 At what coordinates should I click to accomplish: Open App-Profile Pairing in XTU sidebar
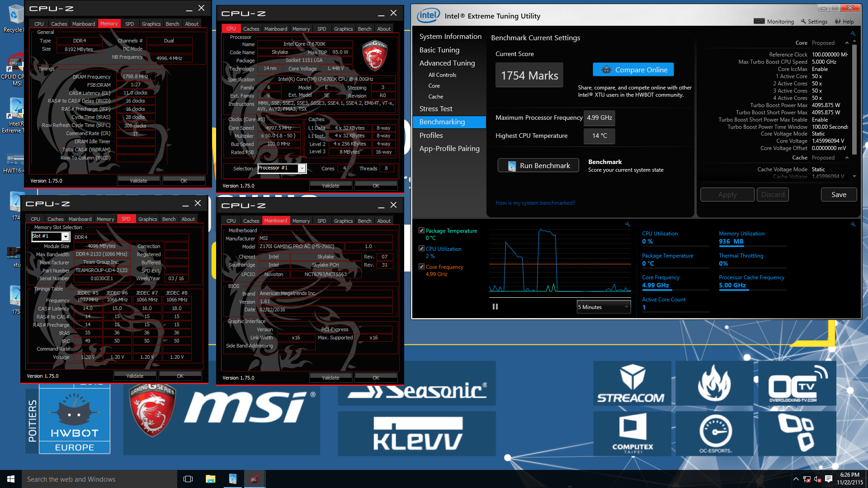click(x=449, y=149)
